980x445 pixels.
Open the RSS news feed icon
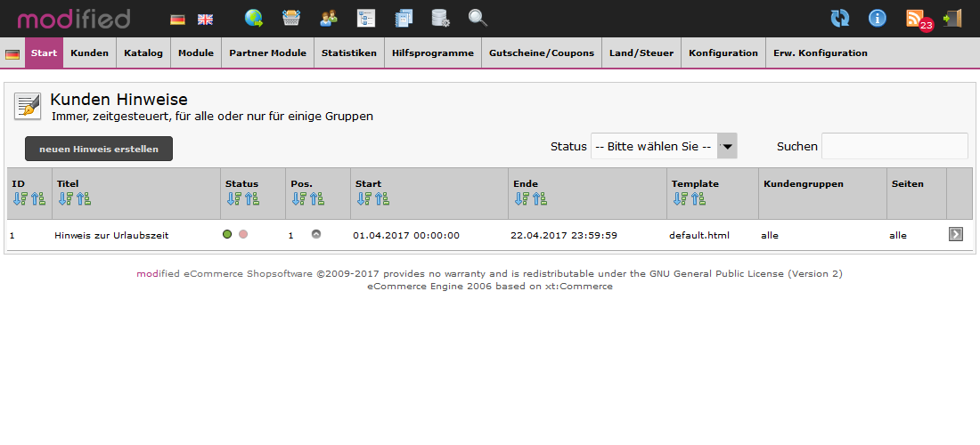(915, 18)
